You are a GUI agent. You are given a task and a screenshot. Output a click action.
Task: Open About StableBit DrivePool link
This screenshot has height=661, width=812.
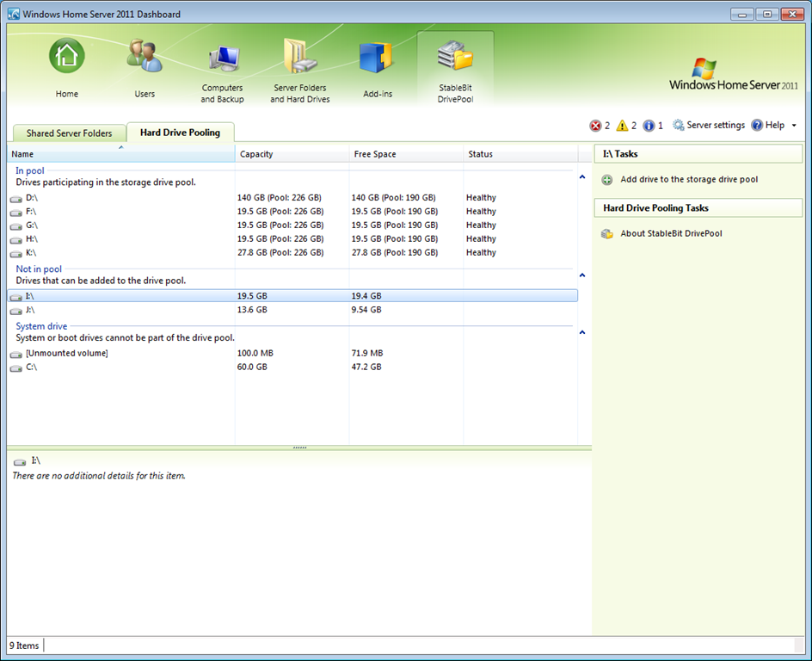671,233
